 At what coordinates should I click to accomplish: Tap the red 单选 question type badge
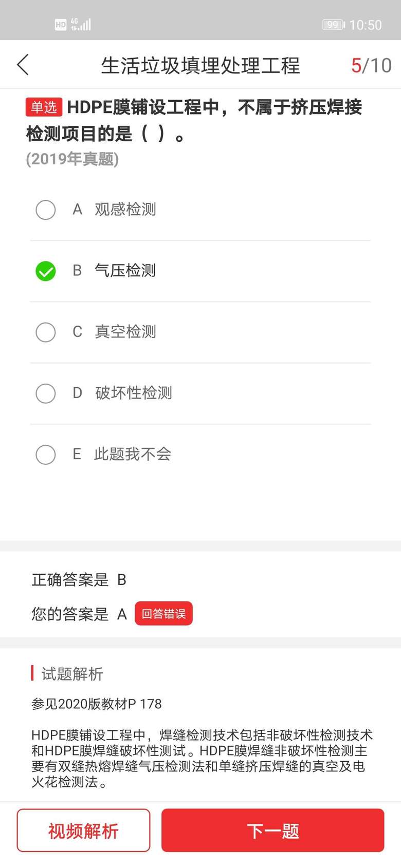[x=44, y=107]
